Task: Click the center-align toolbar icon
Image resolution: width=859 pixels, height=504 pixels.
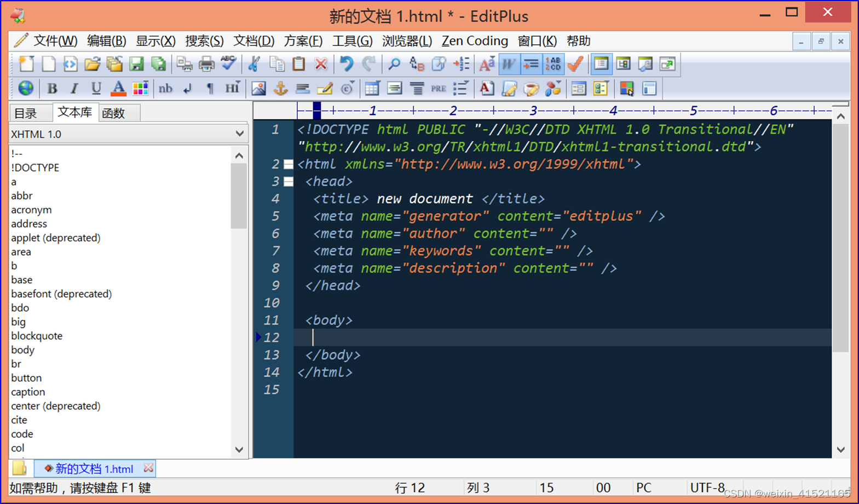Action: 417,88
